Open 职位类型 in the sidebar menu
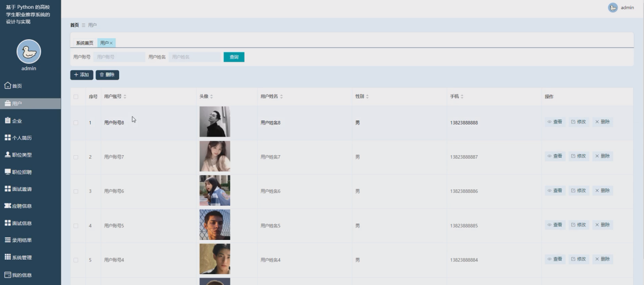Image resolution: width=644 pixels, height=285 pixels. coord(30,155)
